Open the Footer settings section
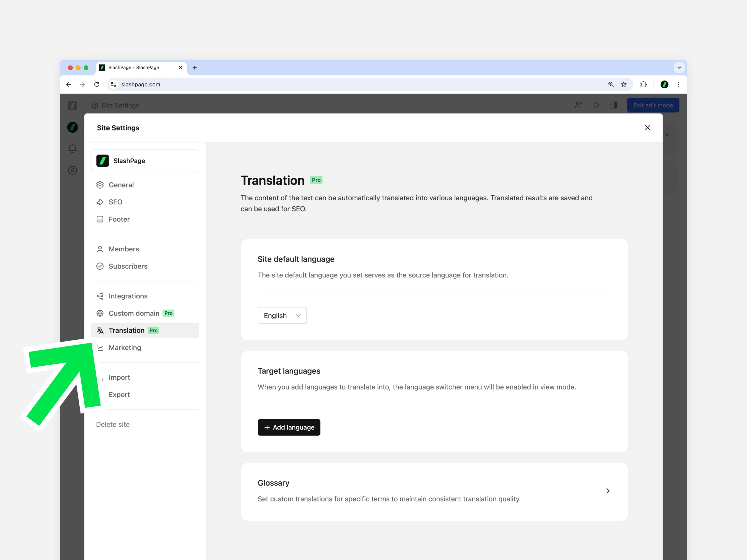747x560 pixels. 145,219
